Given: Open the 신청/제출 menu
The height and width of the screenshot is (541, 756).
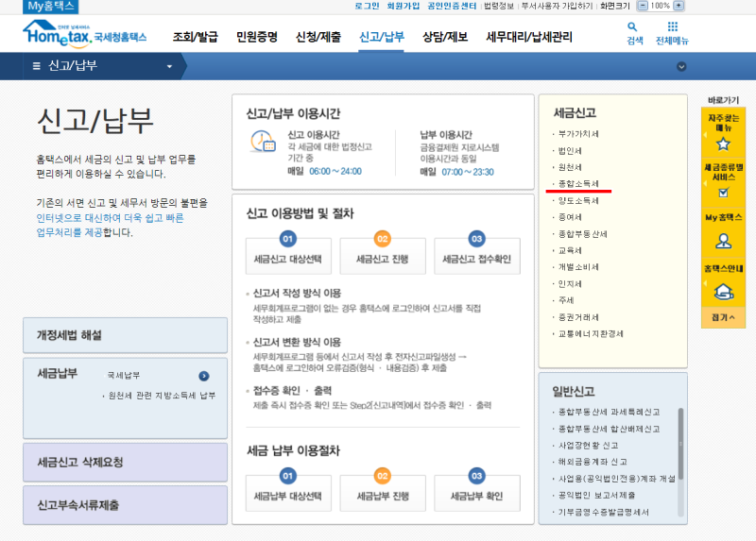Looking at the screenshot, I should point(318,37).
